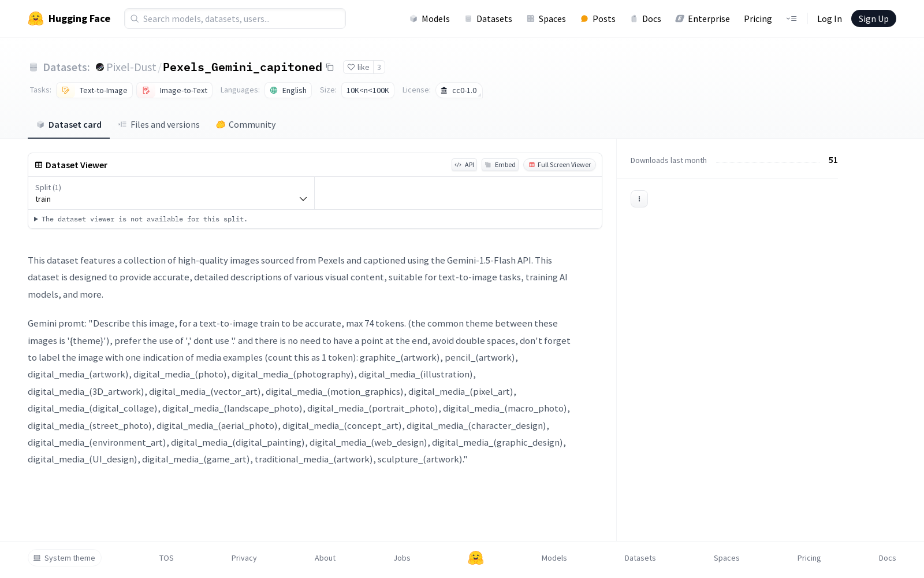
Task: Expand the dataset viewer not available message
Action: pyautogui.click(x=141, y=219)
